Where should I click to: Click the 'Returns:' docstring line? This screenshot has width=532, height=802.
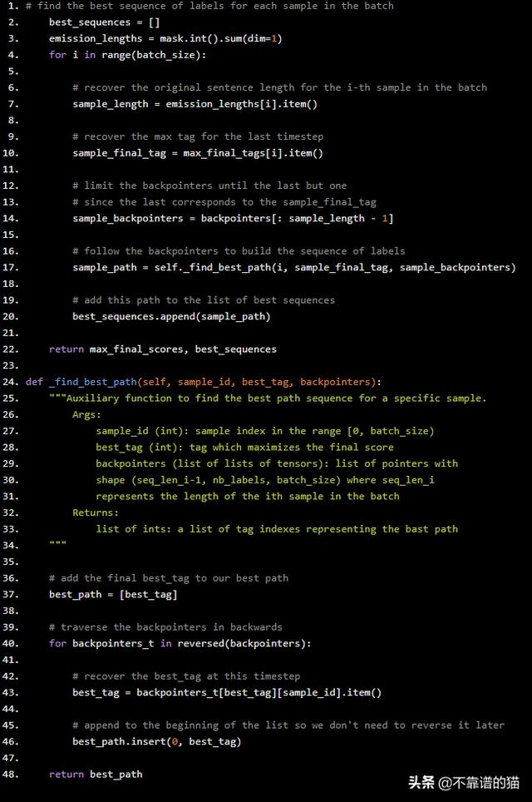95,512
